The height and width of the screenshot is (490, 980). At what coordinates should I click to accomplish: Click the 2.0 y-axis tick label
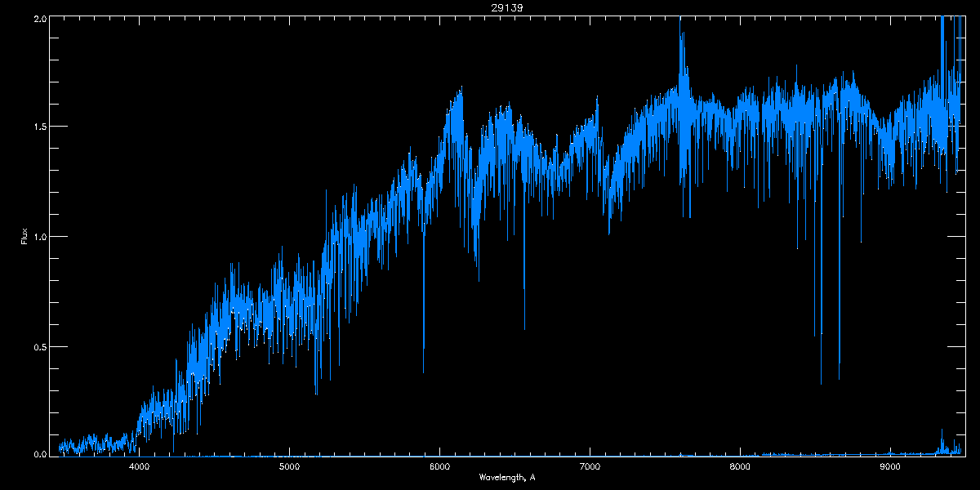tap(38, 18)
